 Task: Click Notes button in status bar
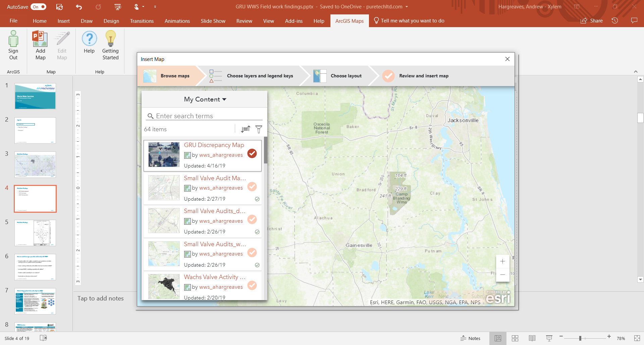tap(470, 338)
